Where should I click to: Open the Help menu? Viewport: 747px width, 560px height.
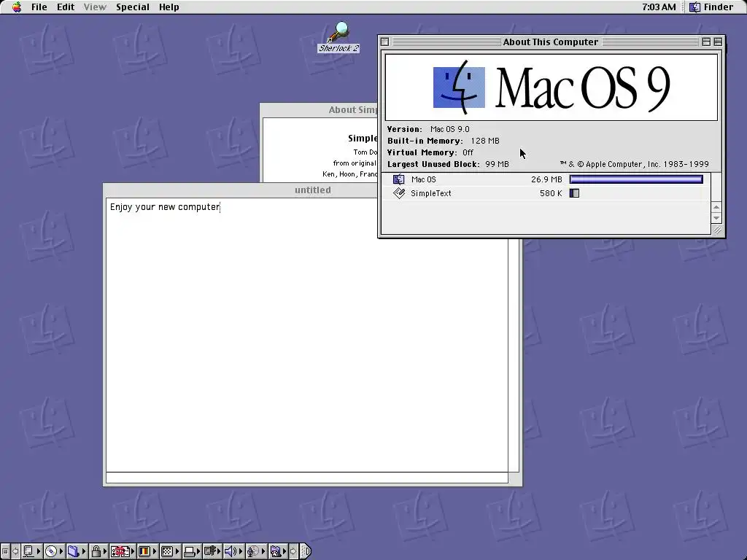coord(169,7)
